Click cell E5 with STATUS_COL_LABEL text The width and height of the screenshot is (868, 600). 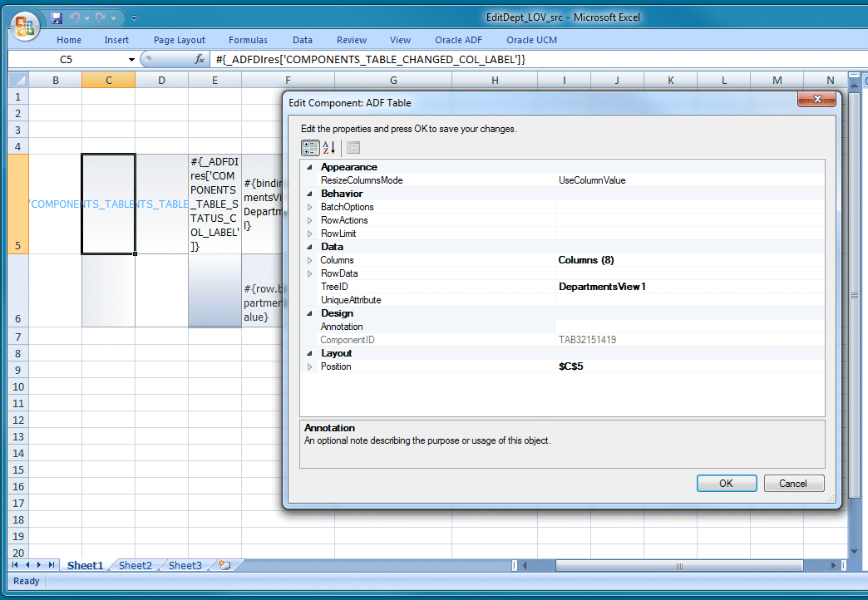tap(215, 204)
